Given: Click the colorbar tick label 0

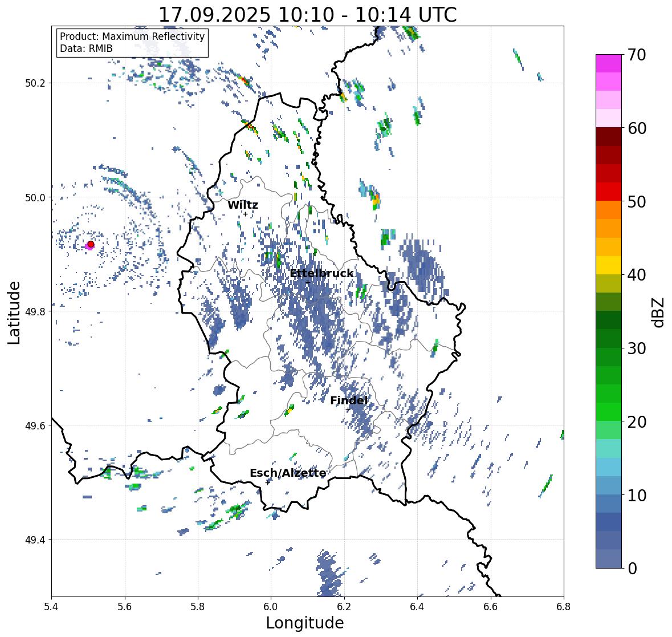Looking at the screenshot, I should 632,569.
